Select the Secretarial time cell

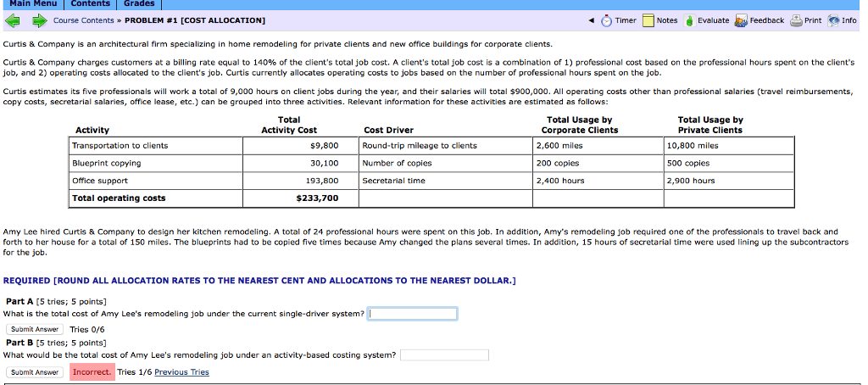point(446,181)
